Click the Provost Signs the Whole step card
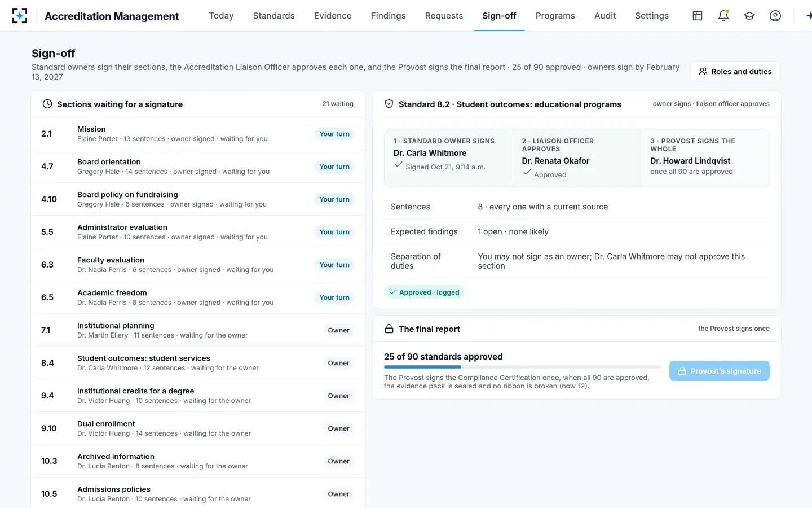Viewport: 812px width, 508px height. (705, 158)
